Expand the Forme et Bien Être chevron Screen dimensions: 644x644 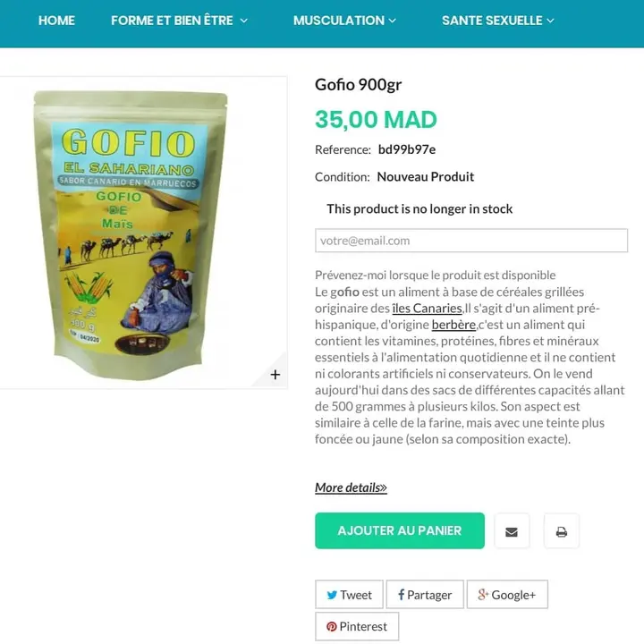pos(244,21)
